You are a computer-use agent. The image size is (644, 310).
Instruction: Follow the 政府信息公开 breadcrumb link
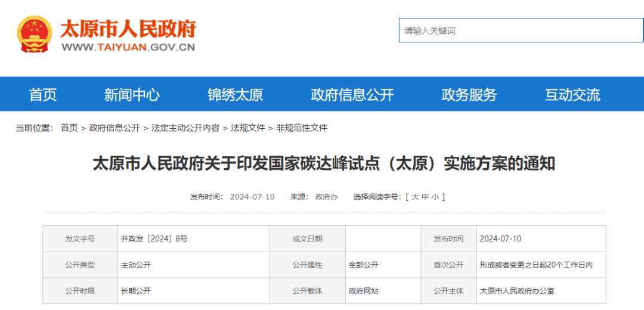coord(114,128)
